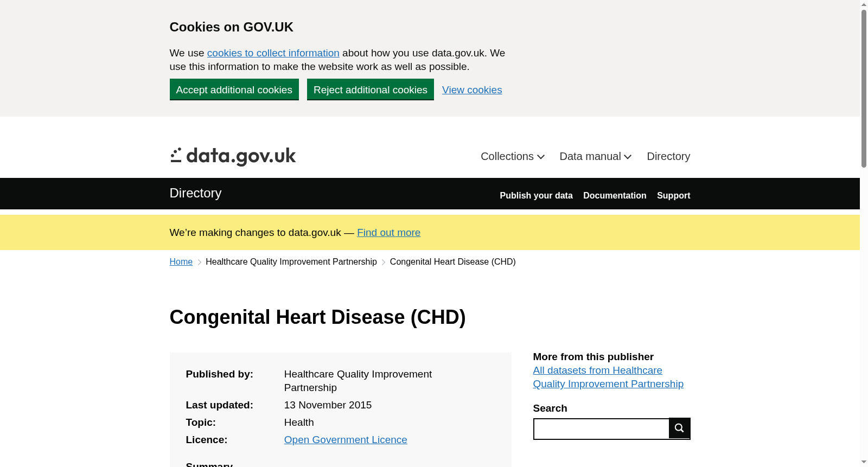Open the Documentation page
This screenshot has height=467, width=868.
click(x=615, y=195)
